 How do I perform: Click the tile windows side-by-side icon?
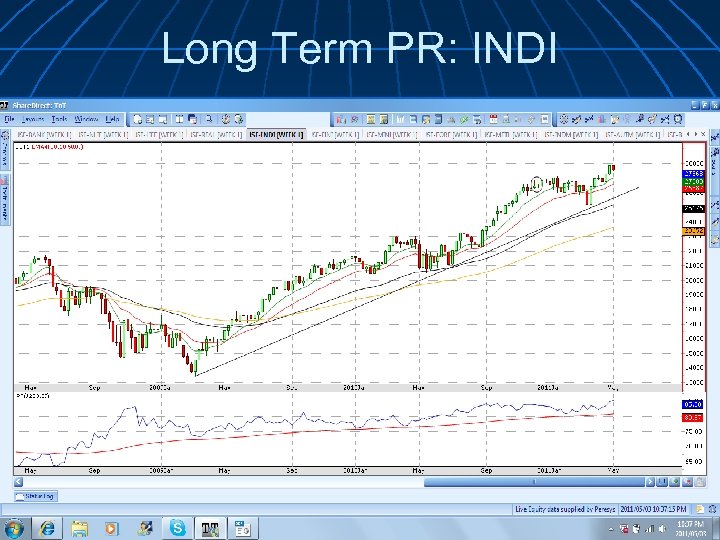(179, 119)
